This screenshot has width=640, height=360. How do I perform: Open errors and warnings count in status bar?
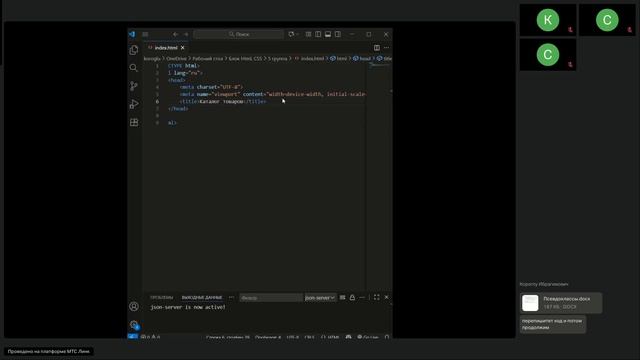pyautogui.click(x=151, y=337)
